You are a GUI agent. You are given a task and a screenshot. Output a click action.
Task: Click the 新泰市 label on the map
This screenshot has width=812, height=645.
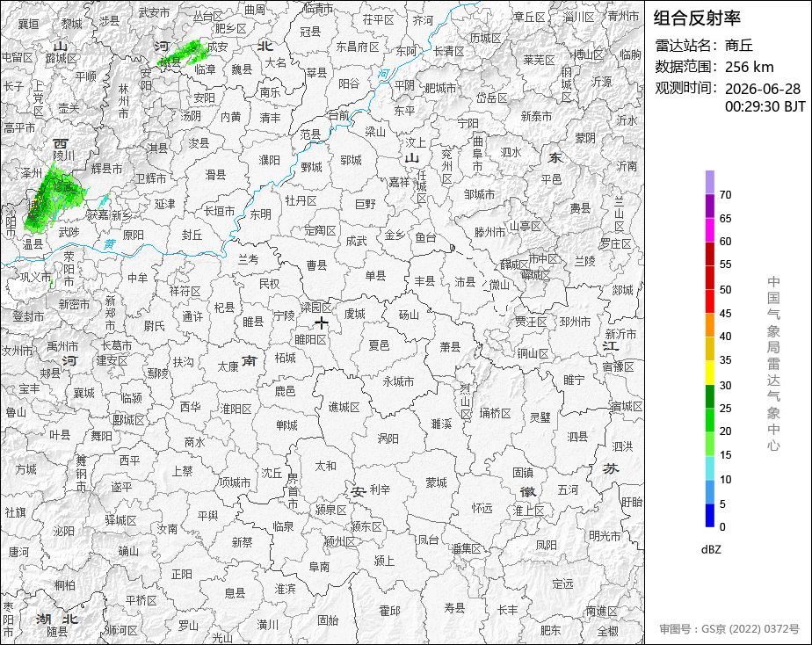[x=537, y=117]
